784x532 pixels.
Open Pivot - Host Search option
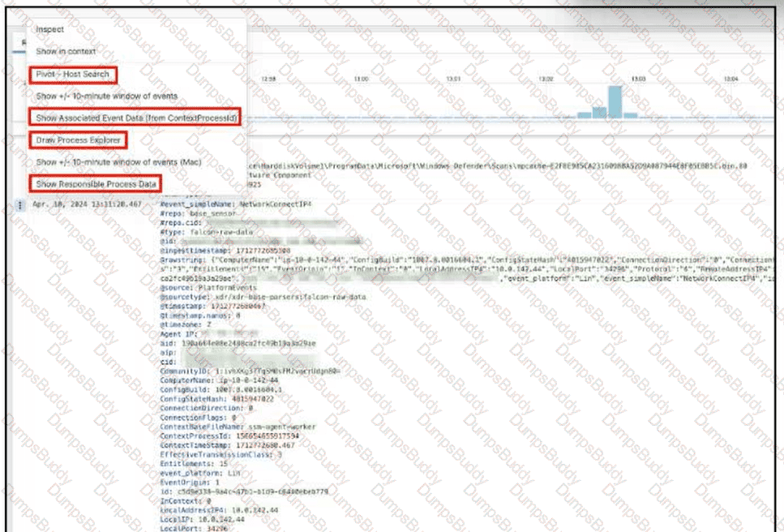pyautogui.click(x=72, y=74)
